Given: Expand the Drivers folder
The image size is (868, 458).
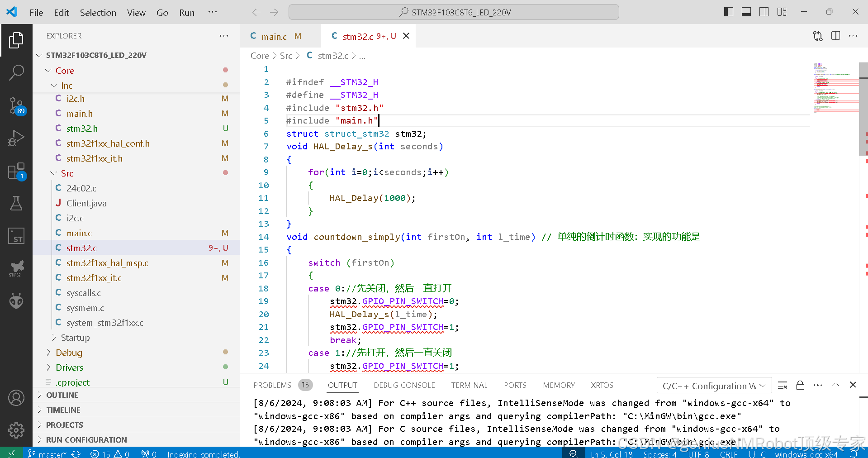Looking at the screenshot, I should pyautogui.click(x=70, y=367).
